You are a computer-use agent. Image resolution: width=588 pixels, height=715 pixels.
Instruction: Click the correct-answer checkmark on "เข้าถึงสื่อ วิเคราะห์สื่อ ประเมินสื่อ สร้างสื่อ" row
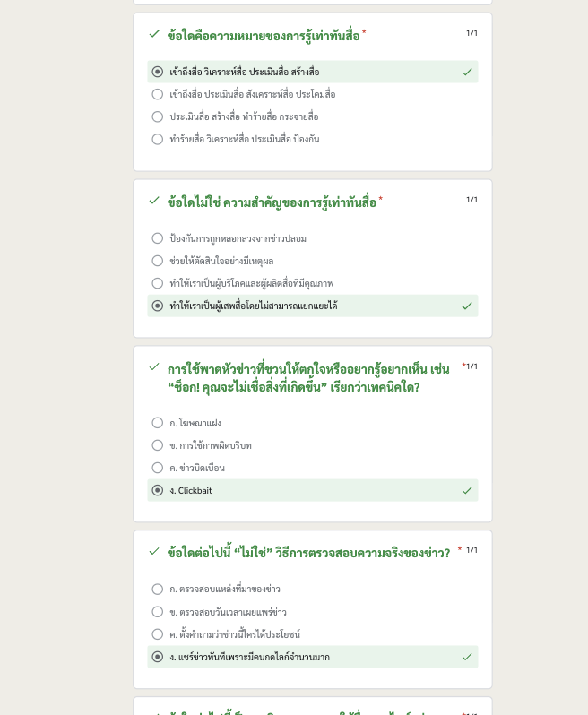(x=466, y=72)
